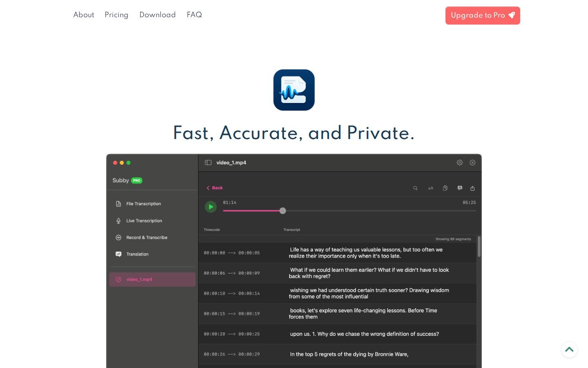Screen dimensions: 588x368
Task: Select File Transcription in sidebar
Action: (152, 204)
